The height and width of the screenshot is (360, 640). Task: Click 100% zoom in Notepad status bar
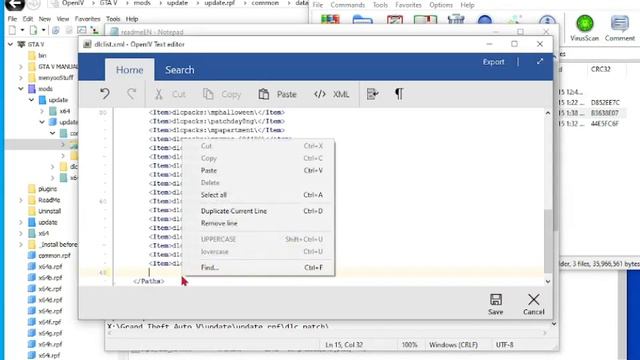pos(409,345)
